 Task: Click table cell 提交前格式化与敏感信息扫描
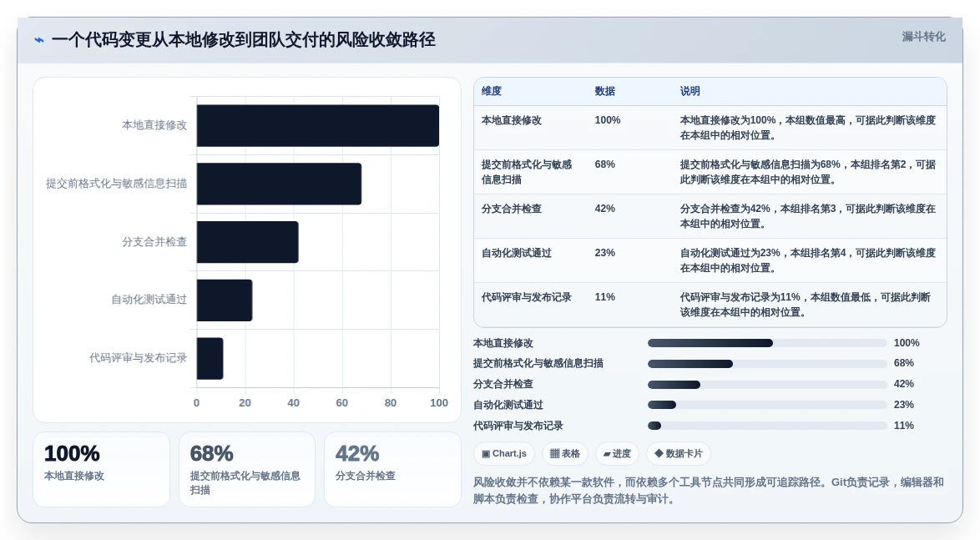pyautogui.click(x=526, y=172)
